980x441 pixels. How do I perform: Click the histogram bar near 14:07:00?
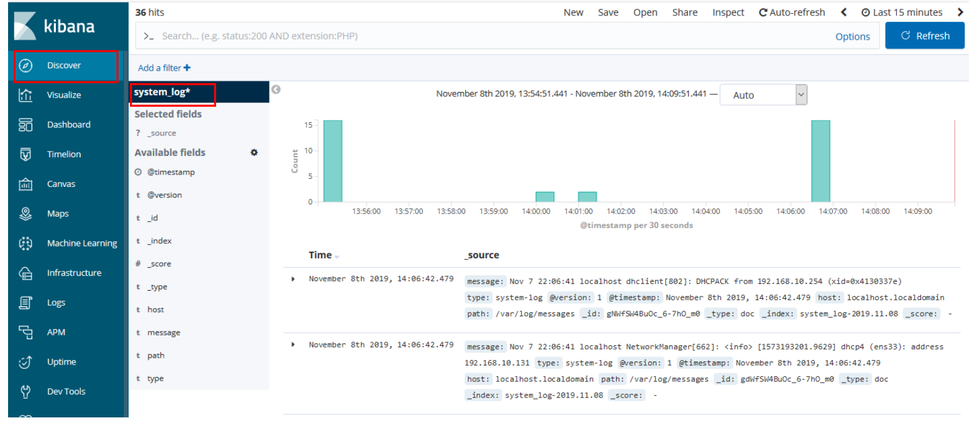click(x=820, y=161)
